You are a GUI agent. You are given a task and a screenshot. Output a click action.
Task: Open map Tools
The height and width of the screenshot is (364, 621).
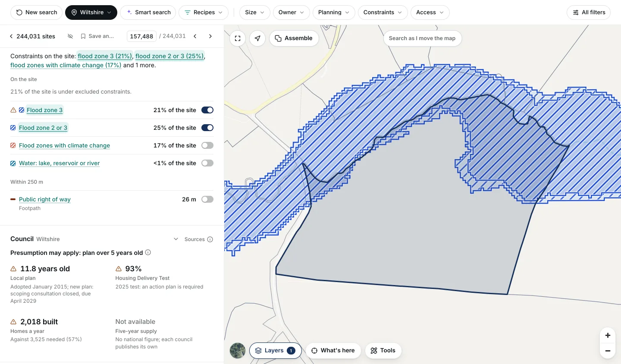coord(383,351)
